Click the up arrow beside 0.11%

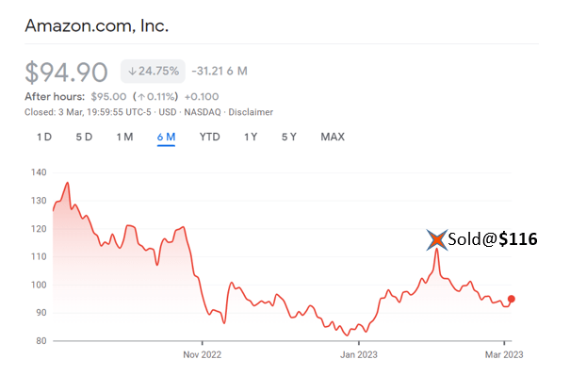tap(138, 95)
